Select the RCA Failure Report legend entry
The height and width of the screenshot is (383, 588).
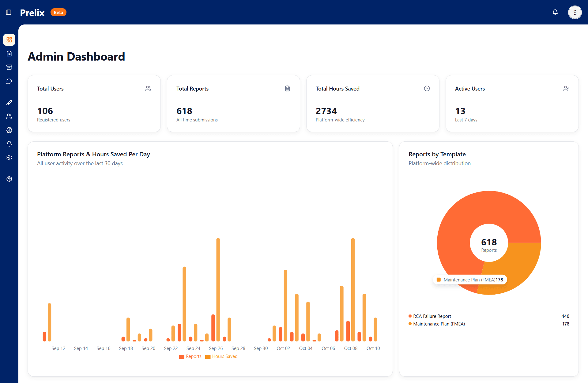pyautogui.click(x=432, y=316)
